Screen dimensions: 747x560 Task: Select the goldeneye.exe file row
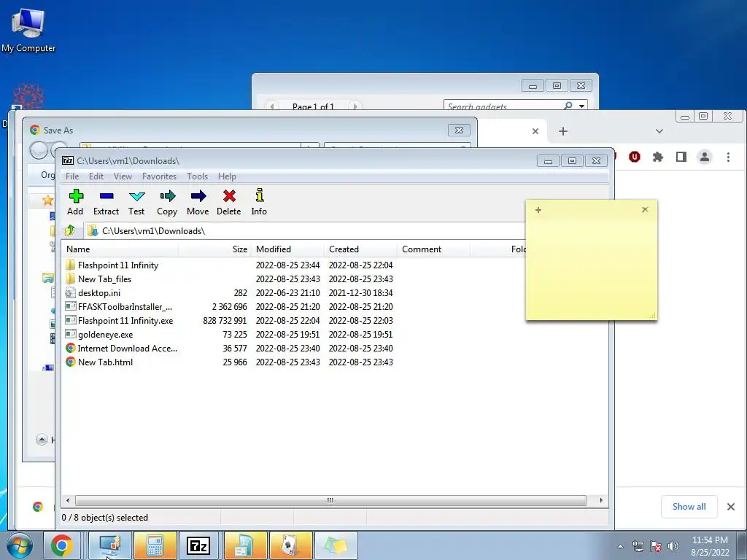pos(229,334)
